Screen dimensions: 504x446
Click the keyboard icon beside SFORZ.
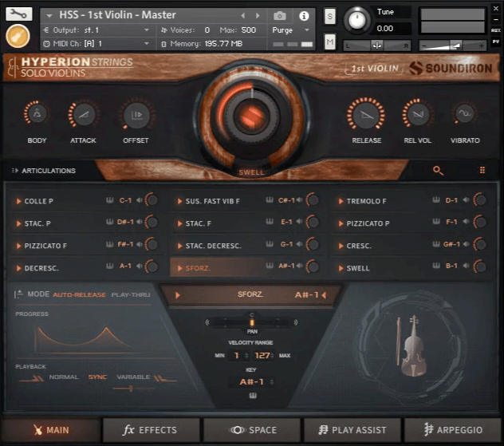point(270,266)
